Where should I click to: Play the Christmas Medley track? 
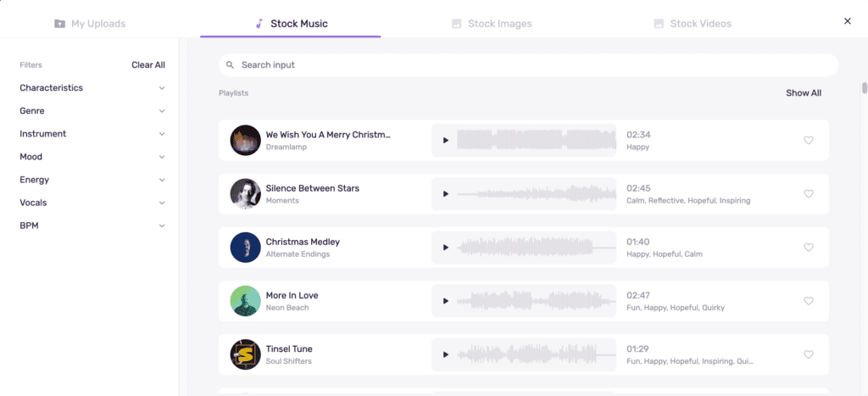point(446,248)
